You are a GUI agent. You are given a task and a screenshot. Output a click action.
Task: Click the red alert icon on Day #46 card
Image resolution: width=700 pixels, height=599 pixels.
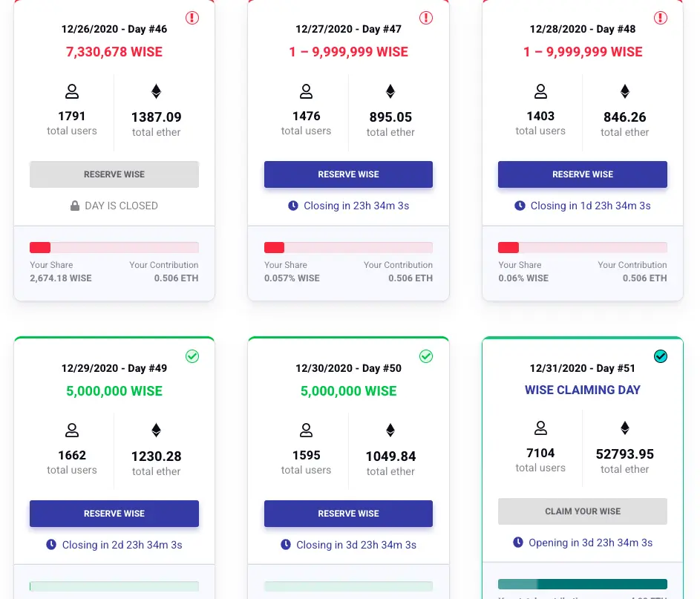[192, 18]
